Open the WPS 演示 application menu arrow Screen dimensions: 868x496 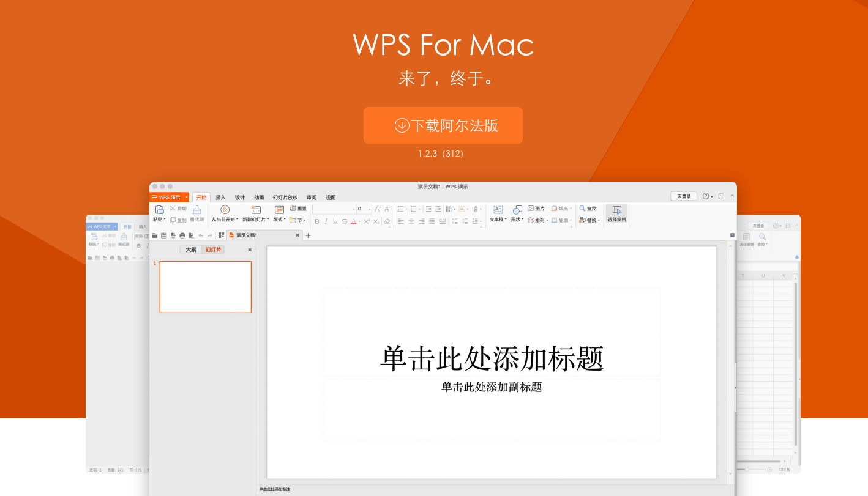point(186,197)
